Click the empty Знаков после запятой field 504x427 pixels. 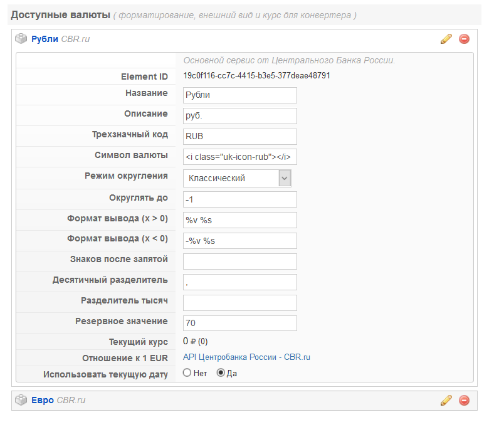[239, 261]
